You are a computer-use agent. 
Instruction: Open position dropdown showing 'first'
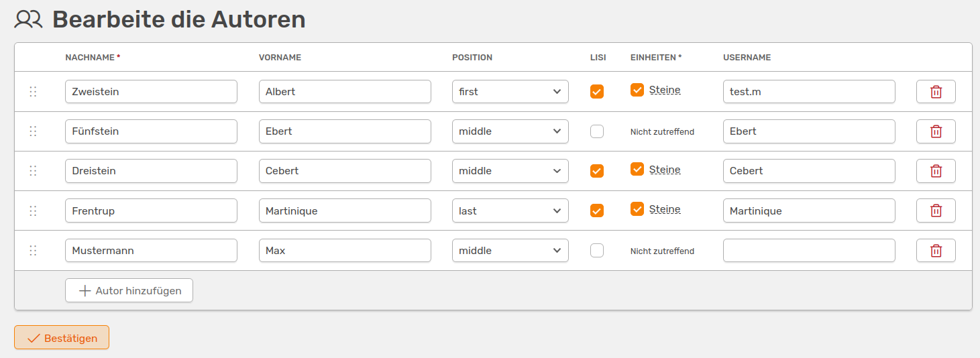pyautogui.click(x=510, y=92)
